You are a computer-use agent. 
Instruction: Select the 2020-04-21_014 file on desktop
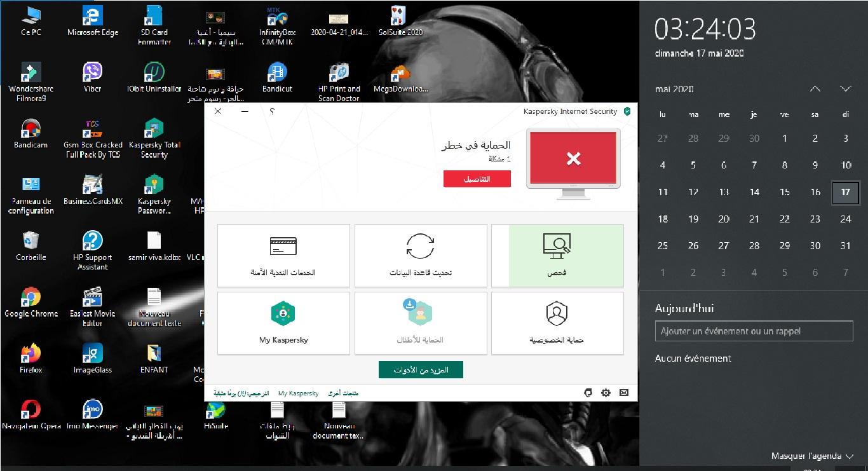(x=339, y=22)
